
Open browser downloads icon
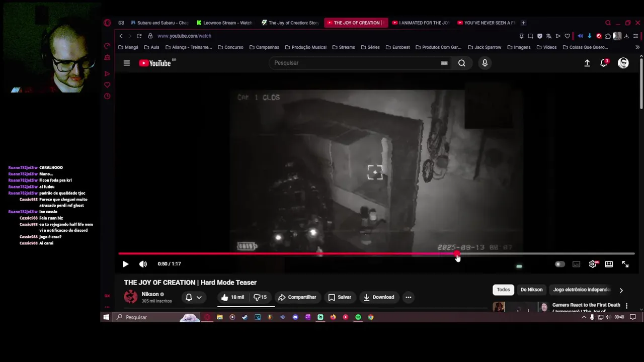point(626,36)
